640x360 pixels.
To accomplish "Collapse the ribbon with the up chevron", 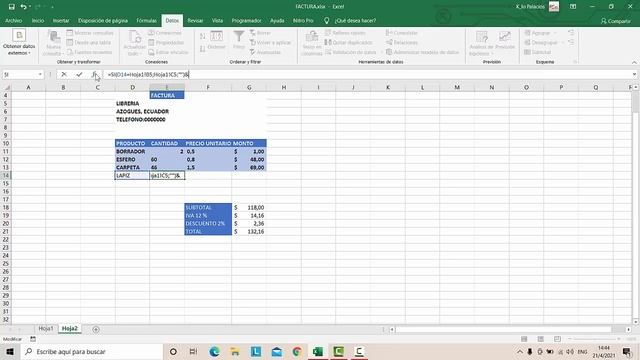I will pyautogui.click(x=634, y=62).
